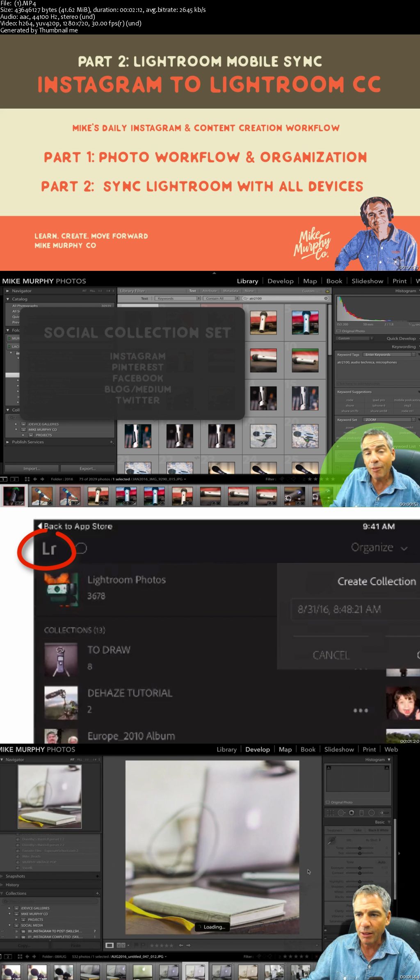This screenshot has height=980, width=420.
Task: Click the Export... button
Action: tap(87, 468)
